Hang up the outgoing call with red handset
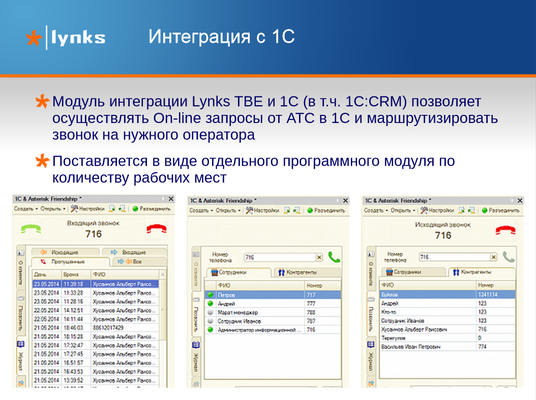Image resolution: width=536 pixels, height=400 pixels. (x=506, y=230)
